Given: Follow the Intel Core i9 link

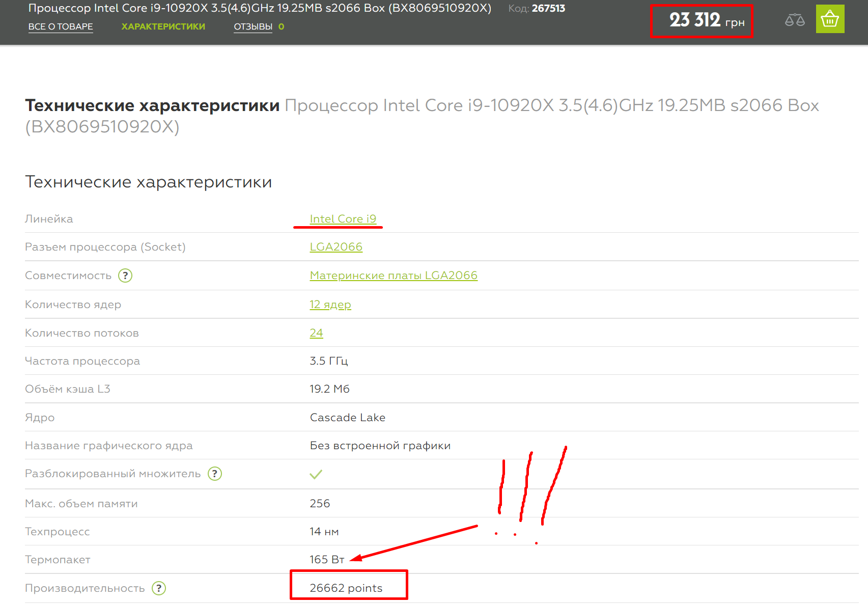Looking at the screenshot, I should click(343, 219).
